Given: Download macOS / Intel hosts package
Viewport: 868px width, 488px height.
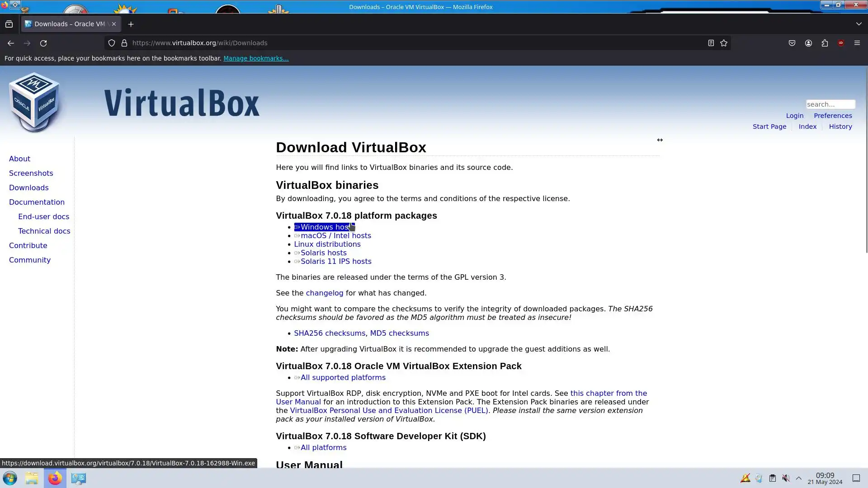Looking at the screenshot, I should [335, 235].
